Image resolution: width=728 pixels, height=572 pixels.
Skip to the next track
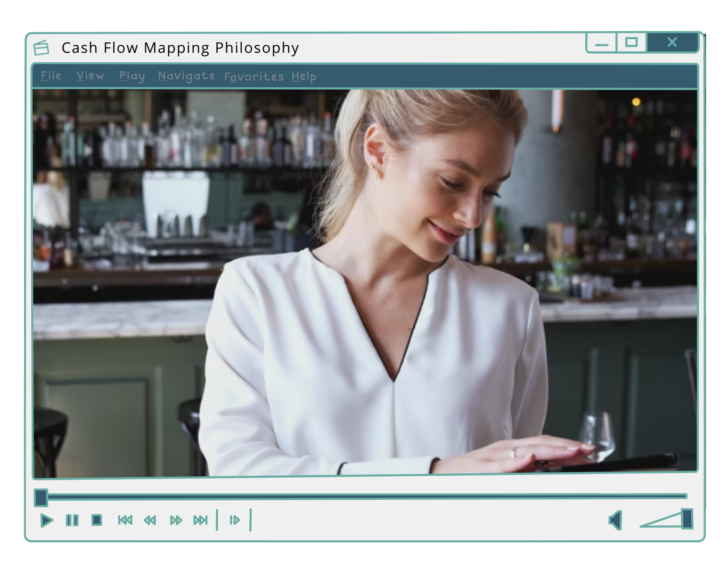(x=201, y=520)
